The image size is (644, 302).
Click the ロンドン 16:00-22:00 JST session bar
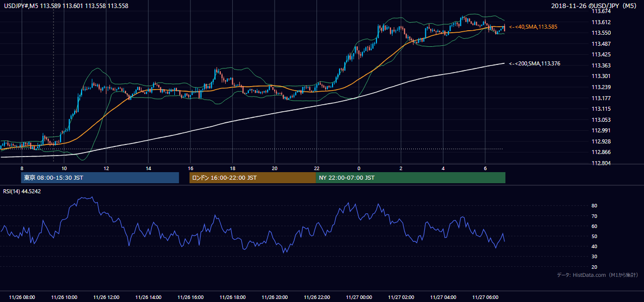(252, 178)
